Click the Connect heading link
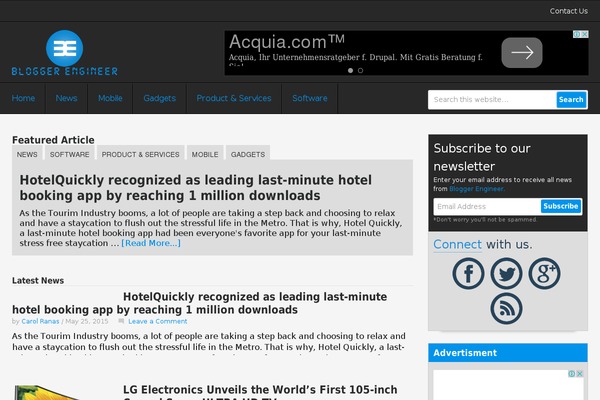Viewport: 600px width, 400px height. tap(457, 244)
